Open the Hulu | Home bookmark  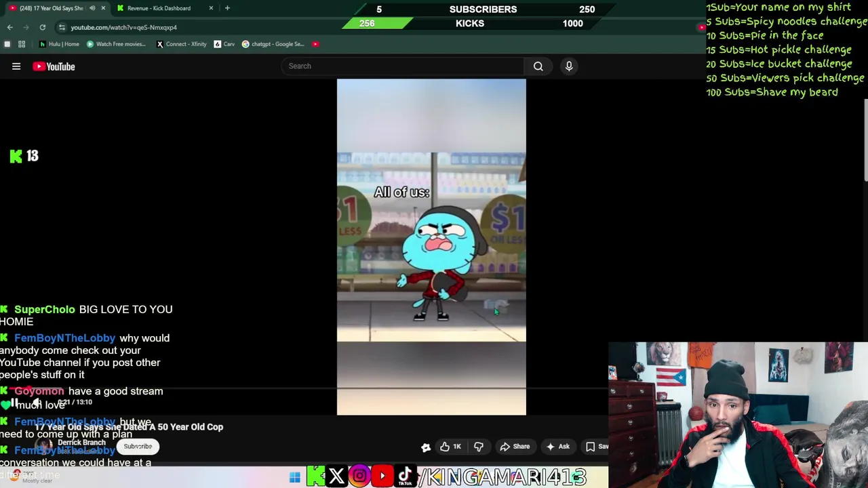pyautogui.click(x=59, y=44)
